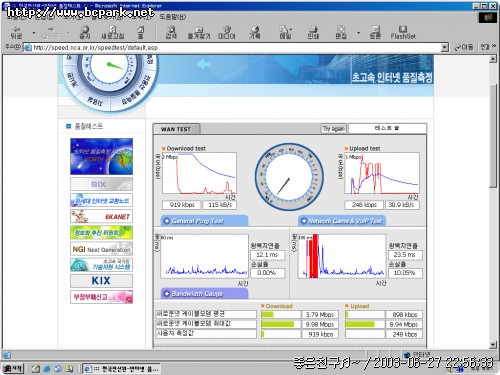The height and width of the screenshot is (375, 500).
Task: Click the vertical scrollbar thumb
Action: pyautogui.click(x=493, y=136)
